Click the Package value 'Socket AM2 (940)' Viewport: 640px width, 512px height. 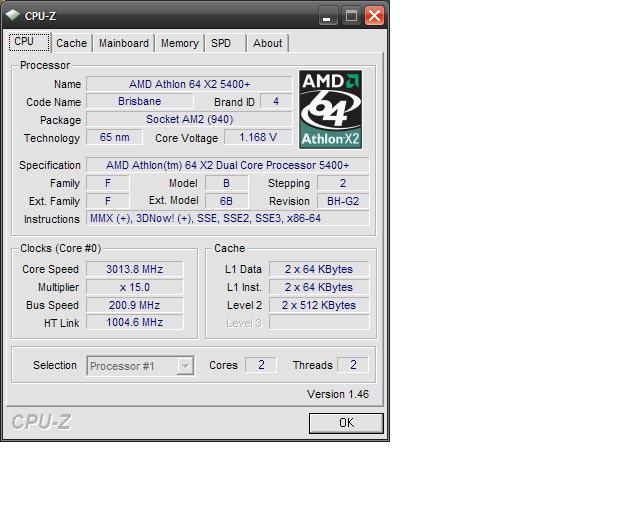click(189, 119)
